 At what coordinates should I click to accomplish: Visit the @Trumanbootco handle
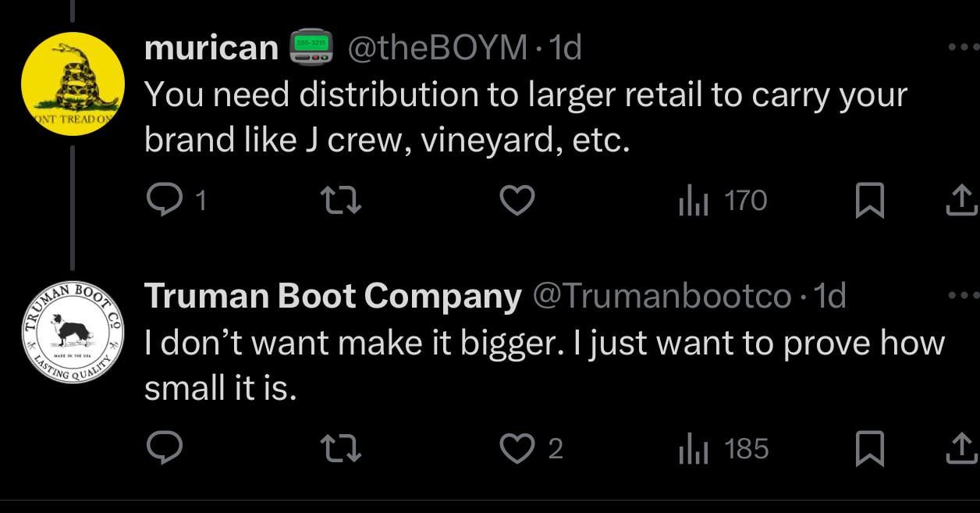pos(662,297)
